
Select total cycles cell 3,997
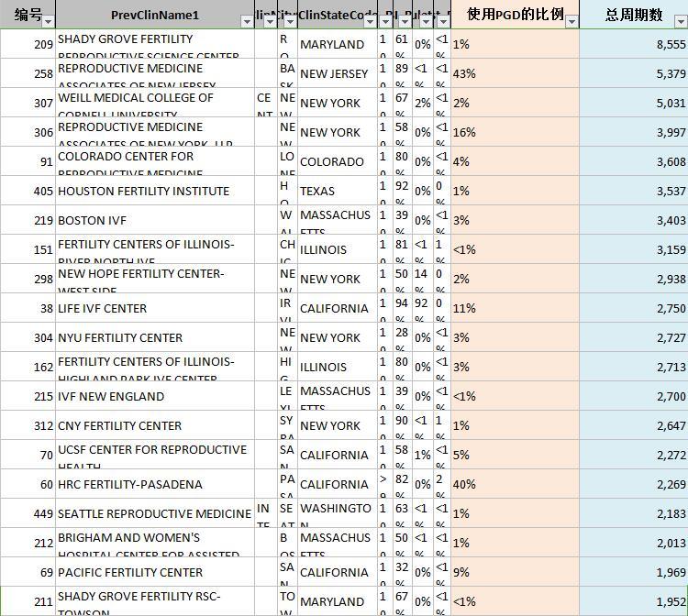[x=634, y=132]
